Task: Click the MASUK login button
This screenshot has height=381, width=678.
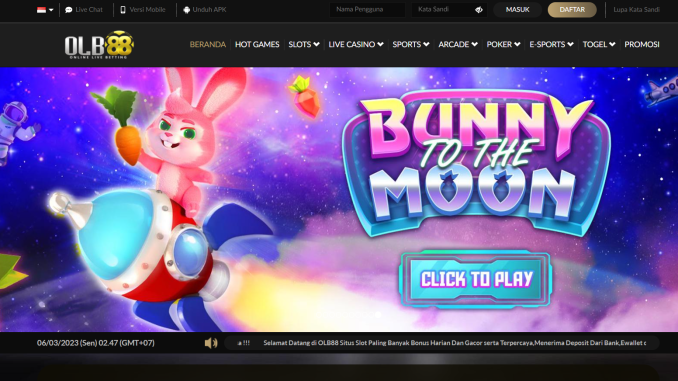Action: click(x=518, y=10)
